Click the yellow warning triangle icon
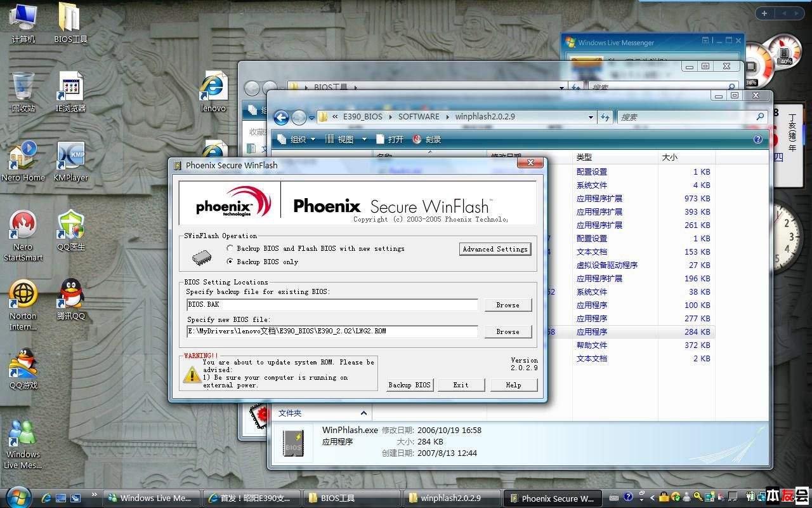Viewport: 812px width, 508px height. tap(192, 375)
